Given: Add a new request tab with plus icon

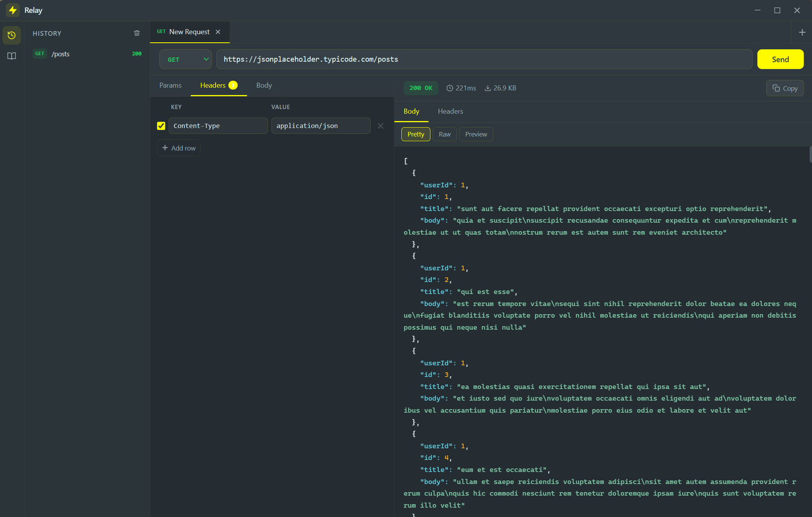Looking at the screenshot, I should click(802, 32).
